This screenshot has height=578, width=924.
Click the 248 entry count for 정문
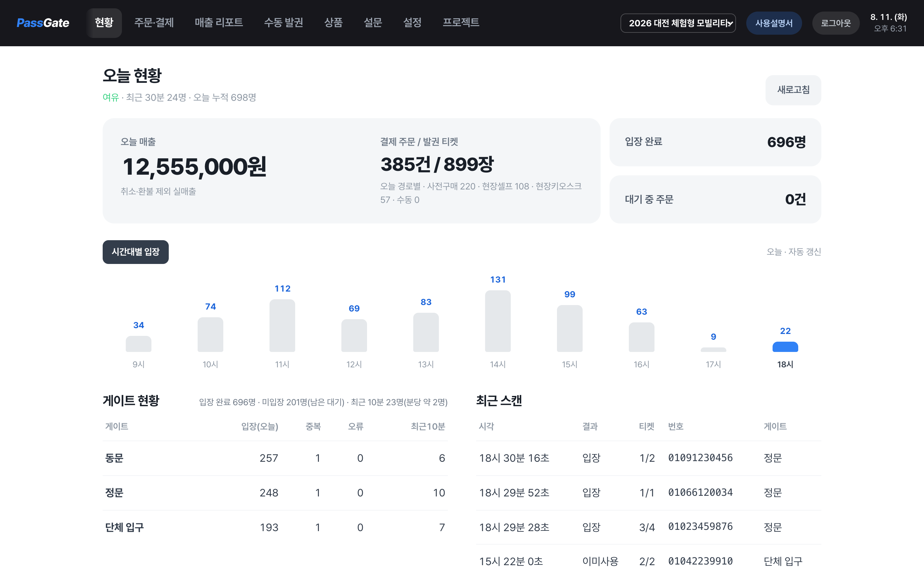[269, 493]
